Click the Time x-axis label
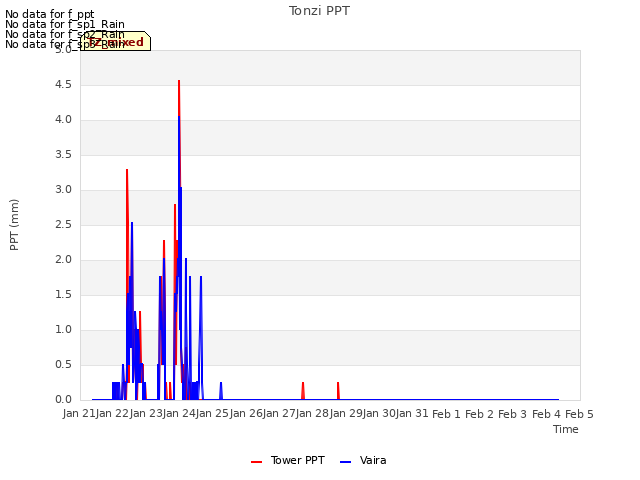 click(566, 429)
